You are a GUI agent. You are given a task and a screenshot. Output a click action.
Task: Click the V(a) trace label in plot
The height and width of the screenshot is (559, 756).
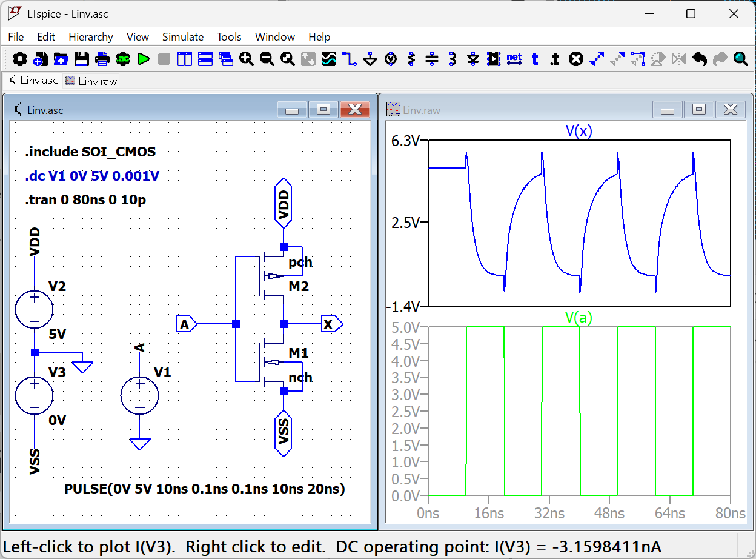(x=579, y=318)
